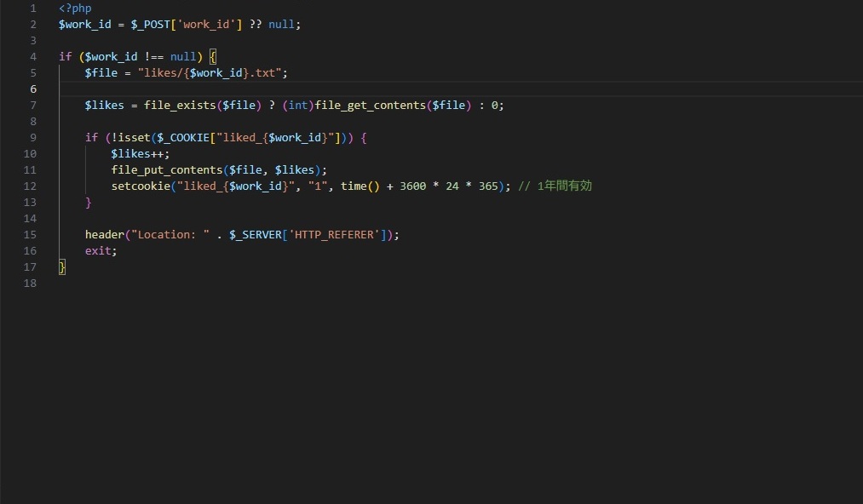Image resolution: width=863 pixels, height=504 pixels.
Task: Select the $work_id variable on line 2
Action: [x=83, y=24]
